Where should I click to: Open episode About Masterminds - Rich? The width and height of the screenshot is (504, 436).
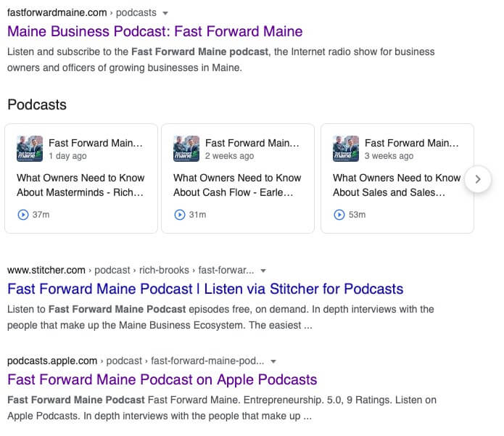(x=80, y=185)
